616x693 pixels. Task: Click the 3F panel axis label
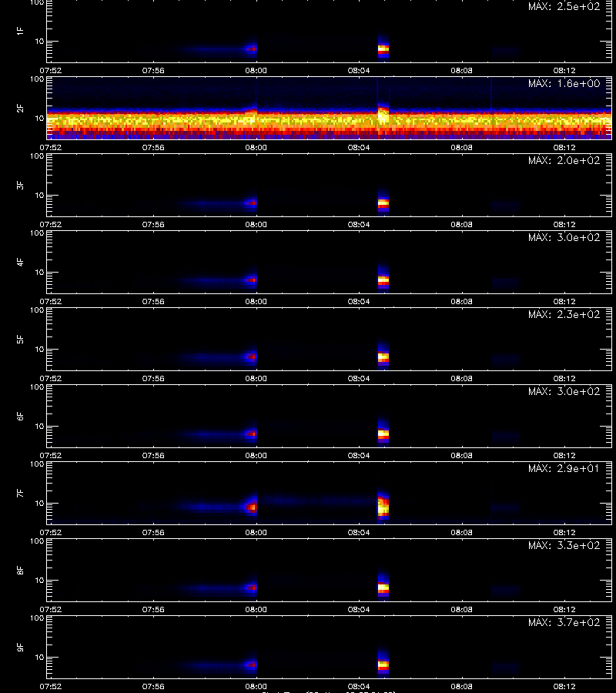point(20,185)
